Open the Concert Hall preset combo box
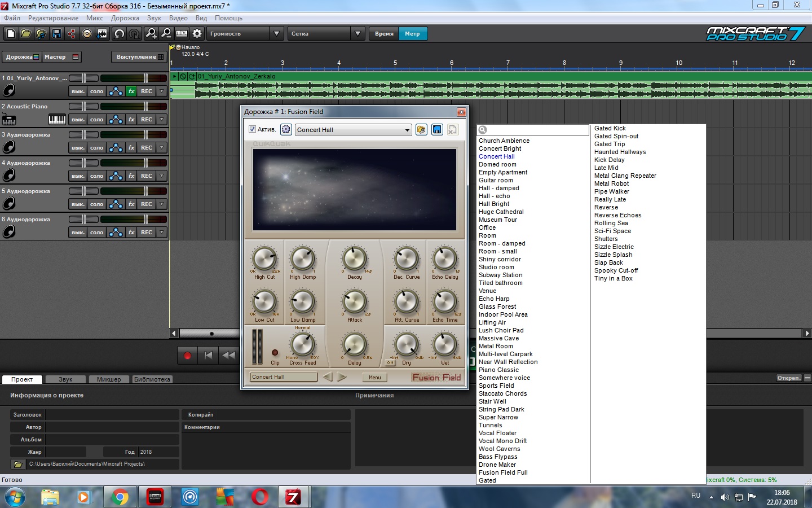812x508 pixels. point(353,130)
